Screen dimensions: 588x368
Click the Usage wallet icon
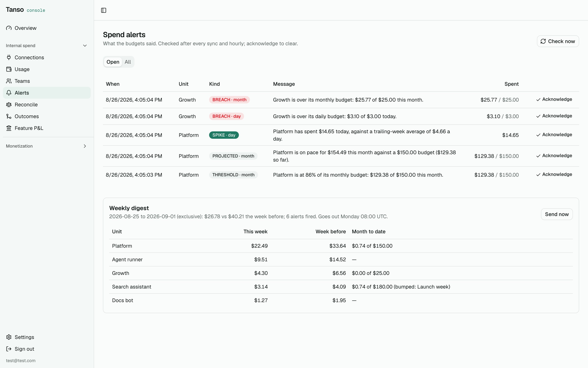(9, 69)
